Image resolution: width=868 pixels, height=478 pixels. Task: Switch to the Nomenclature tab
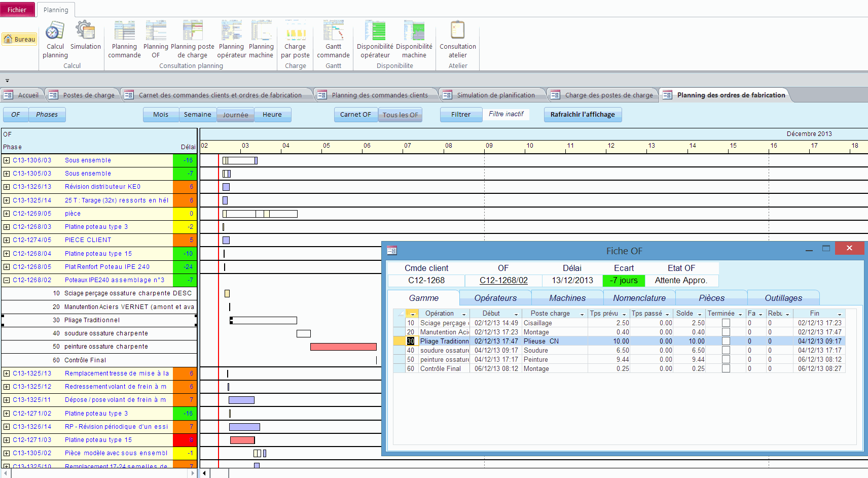click(x=639, y=298)
